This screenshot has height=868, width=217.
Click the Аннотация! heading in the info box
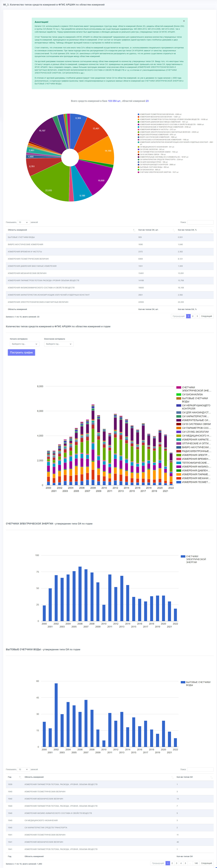41,22
